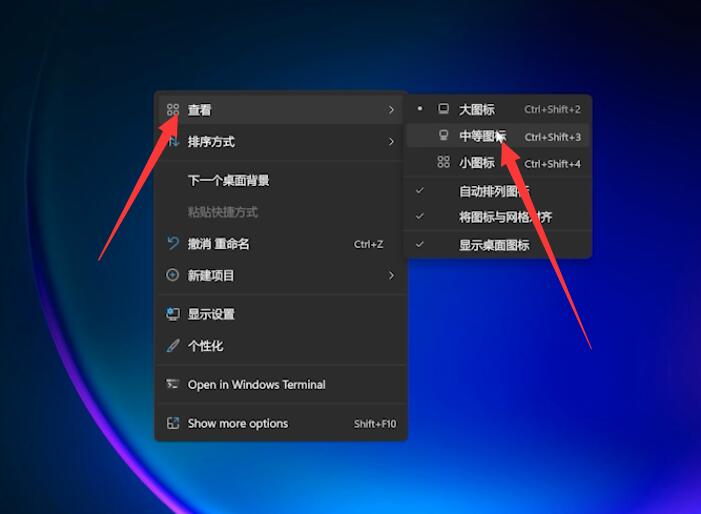Click the terminal icon beside Open in Windows Terminal
This screenshot has height=514, width=701.
point(173,384)
